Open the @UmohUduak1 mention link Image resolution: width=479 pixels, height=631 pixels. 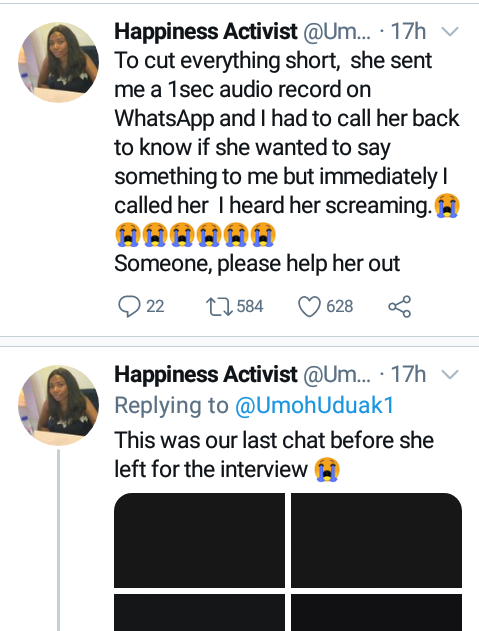tap(314, 405)
